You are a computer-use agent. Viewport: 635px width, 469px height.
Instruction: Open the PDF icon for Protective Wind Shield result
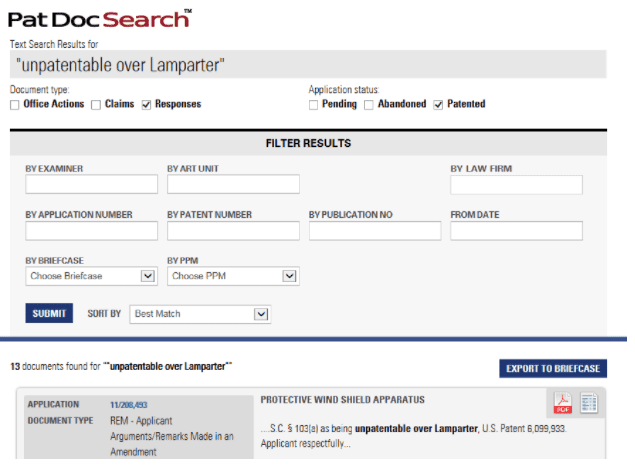[563, 403]
